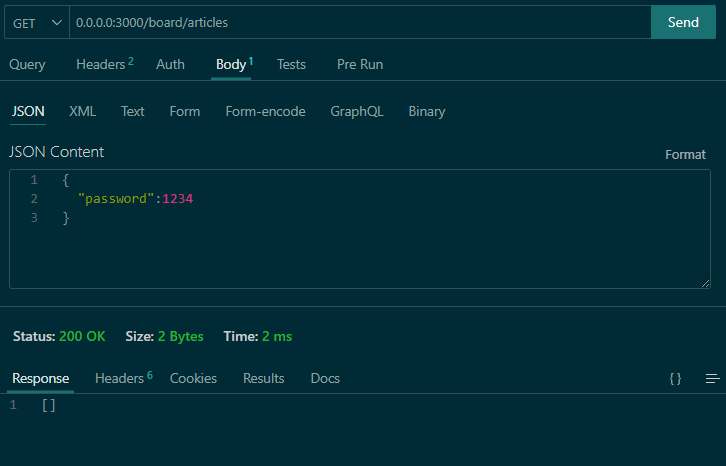Click the JSON Content label
726x466 pixels.
(56, 152)
